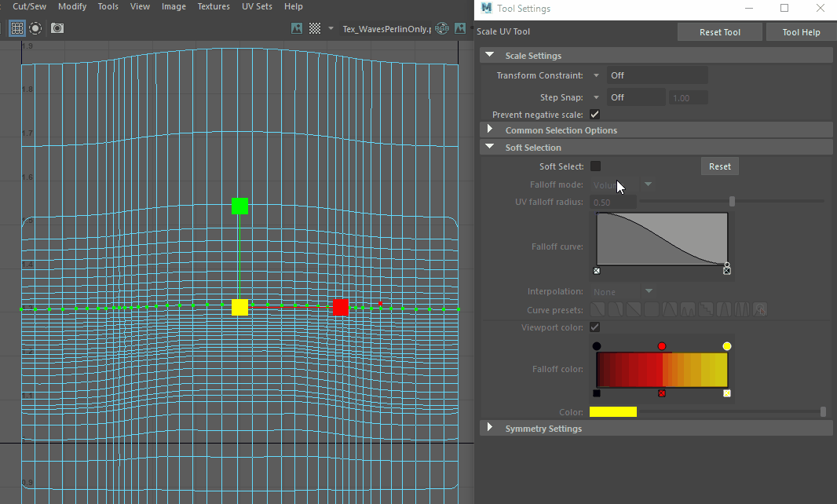The image size is (837, 504).
Task: Disable Prevent negative scale checkbox
Action: [595, 115]
